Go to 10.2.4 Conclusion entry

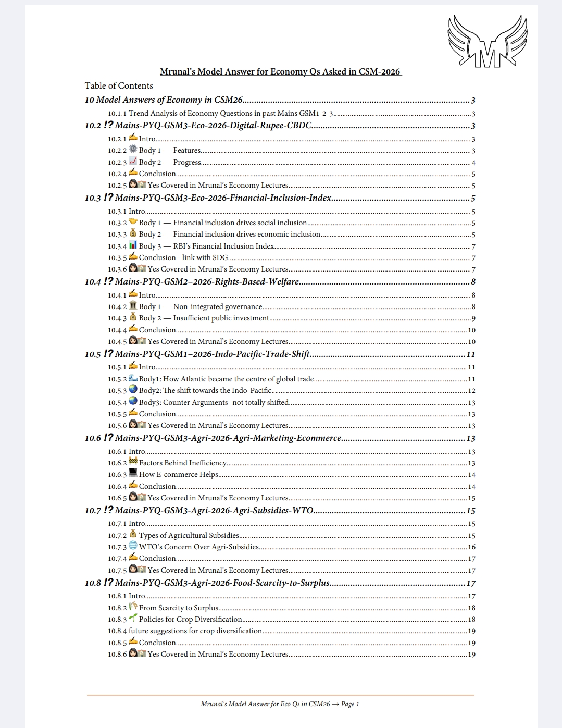click(x=292, y=174)
